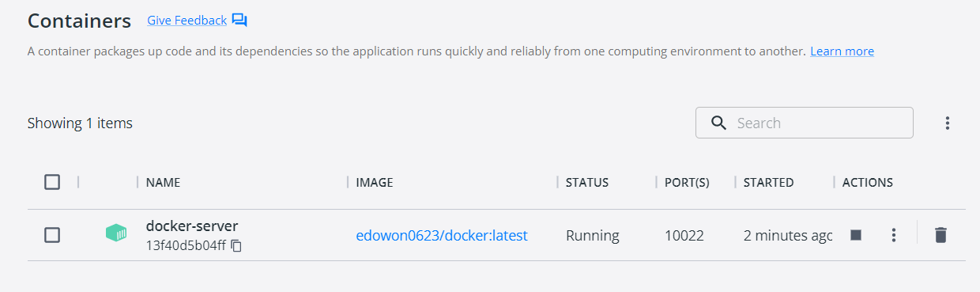The width and height of the screenshot is (980, 292).
Task: Follow the Learn more link
Action: coord(842,51)
